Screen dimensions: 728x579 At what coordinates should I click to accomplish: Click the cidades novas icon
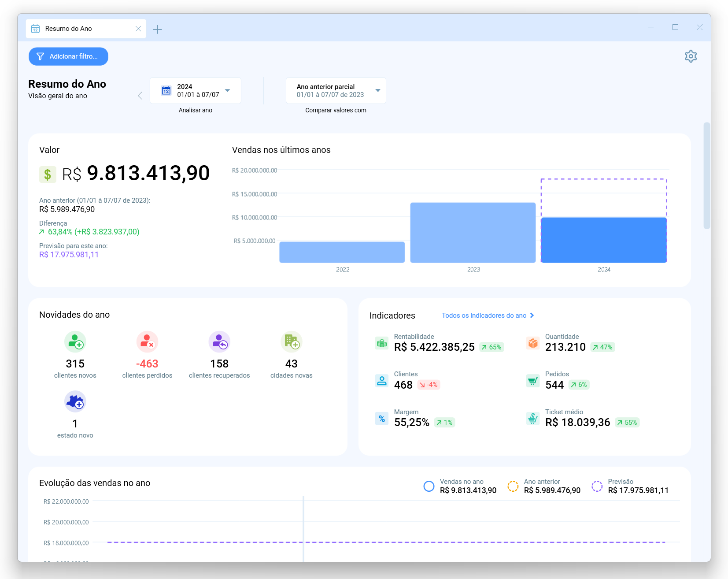[292, 342]
